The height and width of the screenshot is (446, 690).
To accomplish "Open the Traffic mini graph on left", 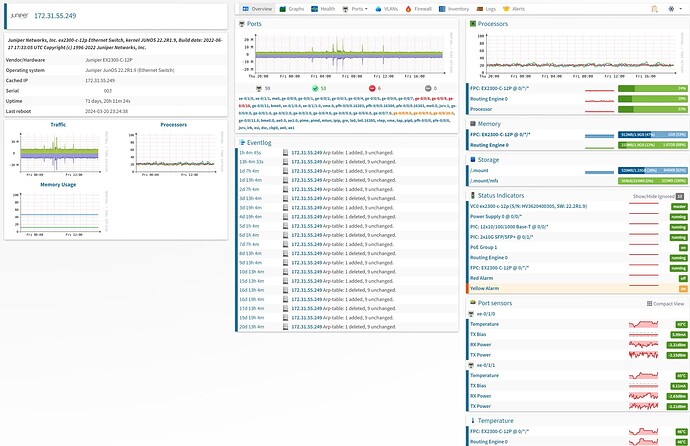I will click(x=58, y=154).
